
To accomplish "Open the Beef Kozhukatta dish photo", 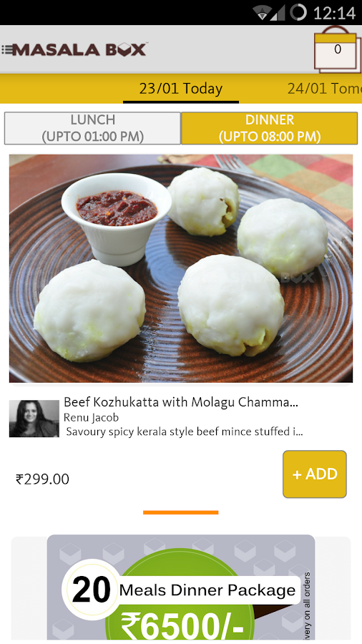I will click(x=180, y=268).
